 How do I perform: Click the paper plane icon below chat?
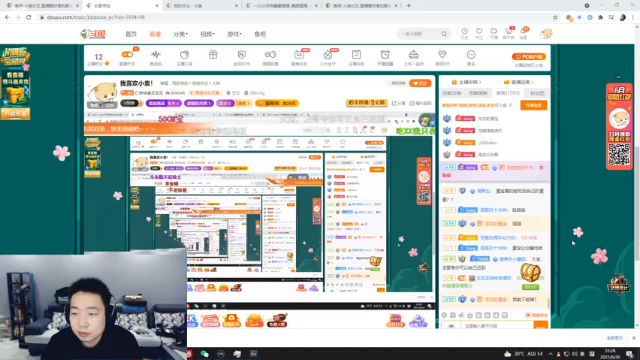[461, 315]
